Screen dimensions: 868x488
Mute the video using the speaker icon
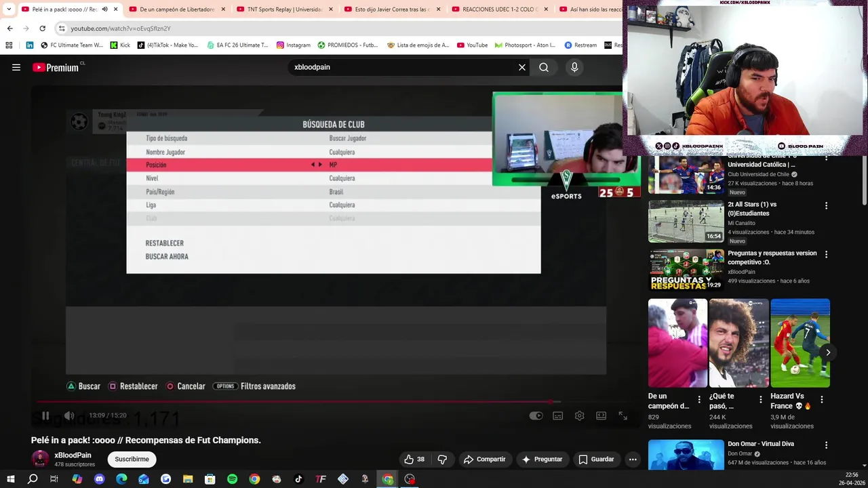point(69,415)
